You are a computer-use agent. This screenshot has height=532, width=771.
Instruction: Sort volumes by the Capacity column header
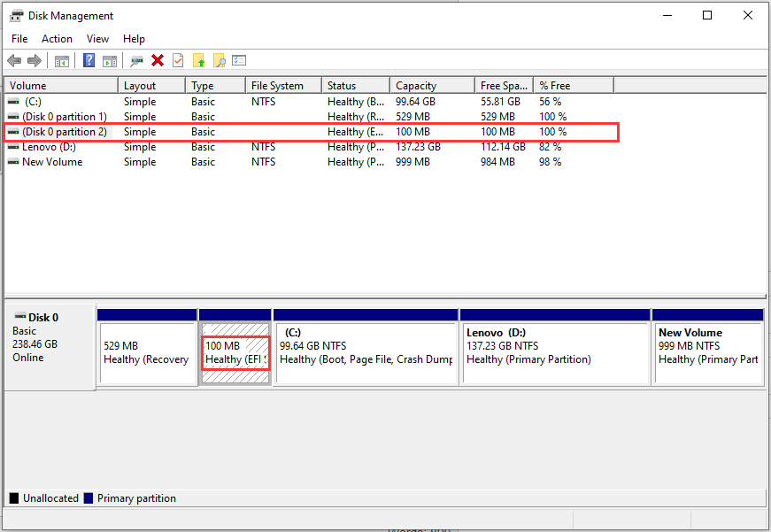coord(416,84)
